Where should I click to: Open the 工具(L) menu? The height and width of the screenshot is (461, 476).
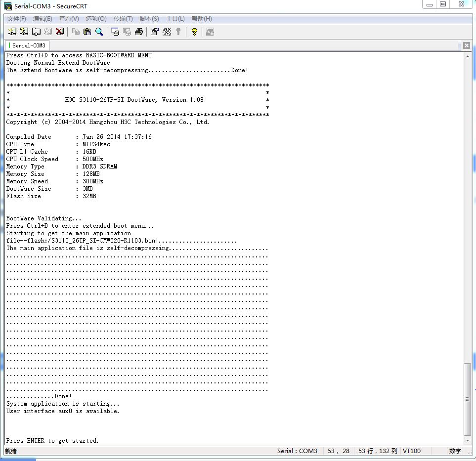pos(175,19)
